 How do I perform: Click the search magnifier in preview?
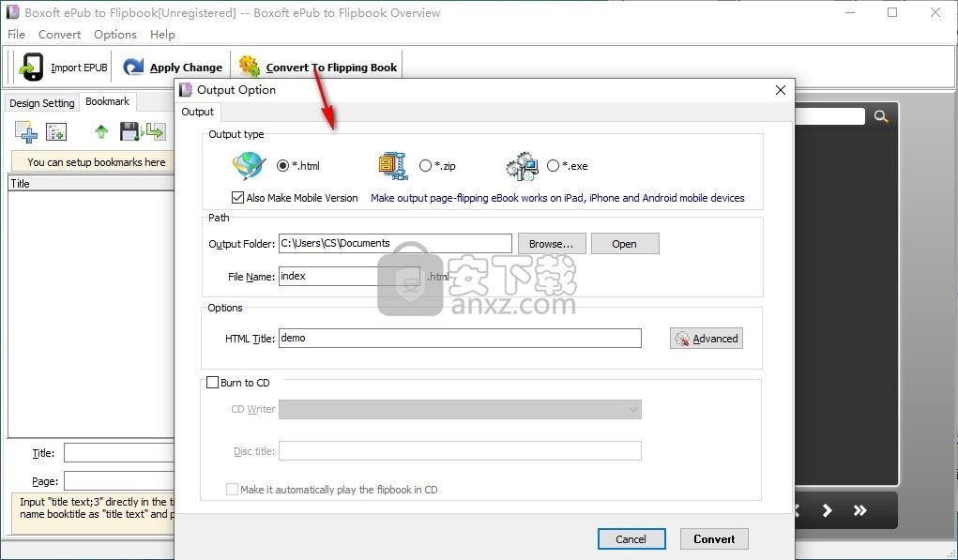[880, 116]
